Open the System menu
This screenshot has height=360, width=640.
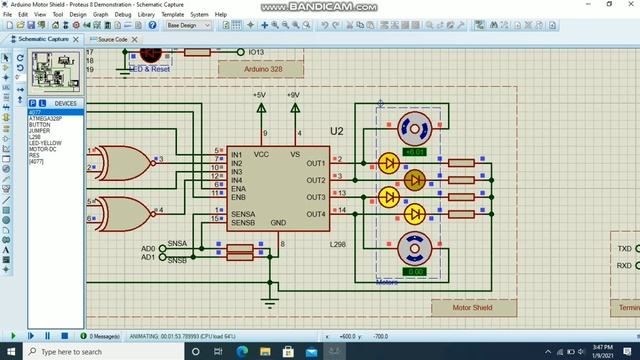coord(199,14)
